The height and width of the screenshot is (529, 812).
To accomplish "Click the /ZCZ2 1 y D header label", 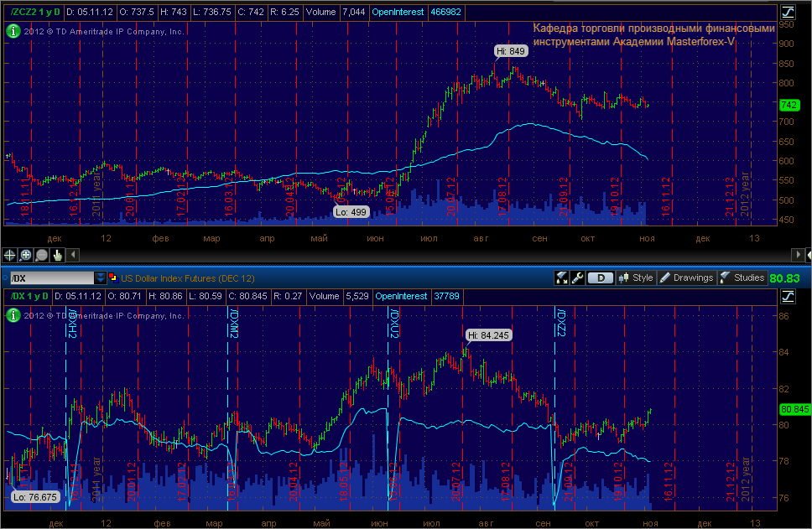I will (x=34, y=12).
